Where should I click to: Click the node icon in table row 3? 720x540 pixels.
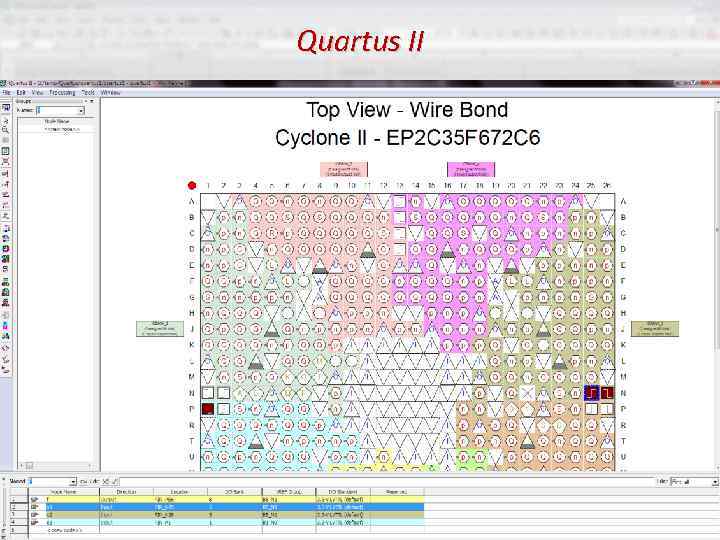pos(35,515)
